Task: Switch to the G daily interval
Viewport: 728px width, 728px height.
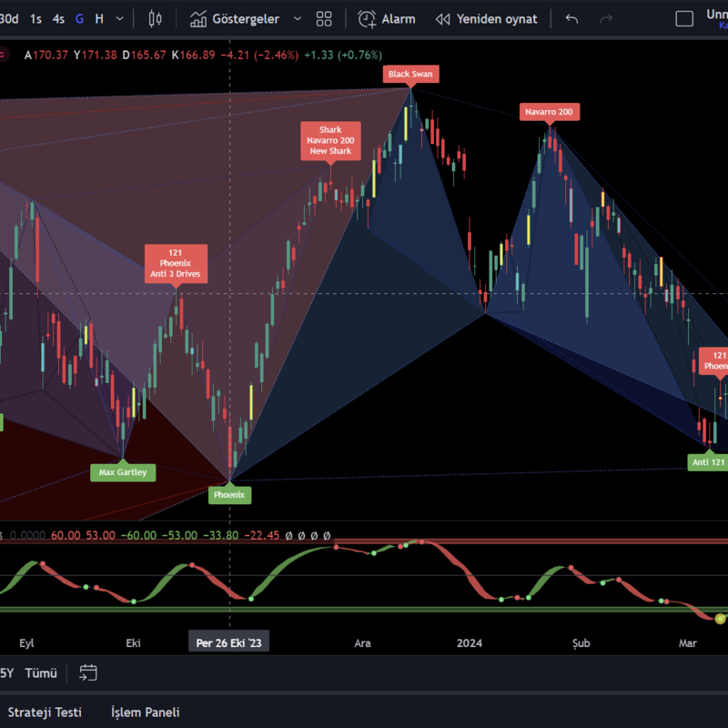Action: (x=80, y=18)
